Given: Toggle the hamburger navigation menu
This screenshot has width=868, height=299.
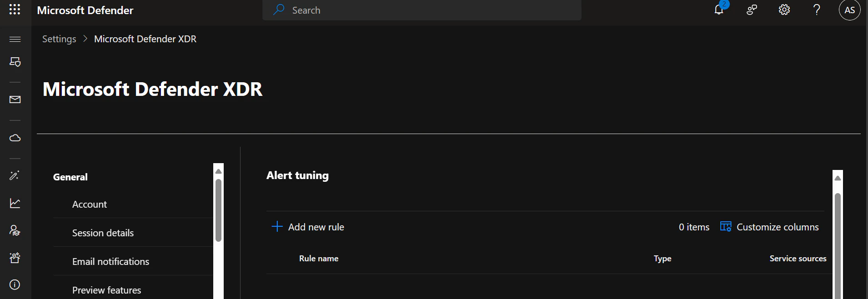Looking at the screenshot, I should [15, 39].
